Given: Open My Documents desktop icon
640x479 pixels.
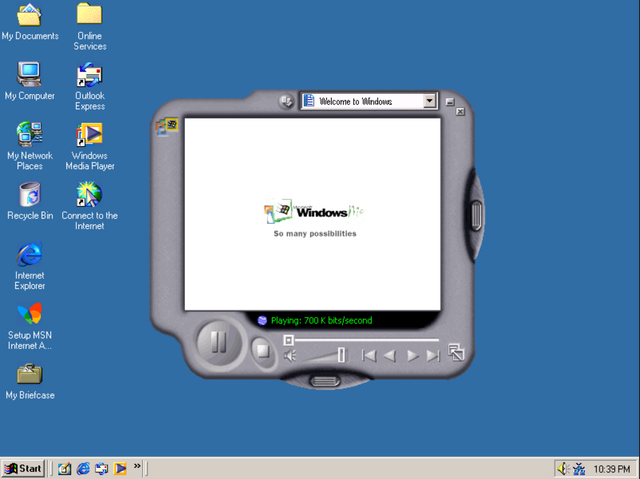Looking at the screenshot, I should point(30,22).
